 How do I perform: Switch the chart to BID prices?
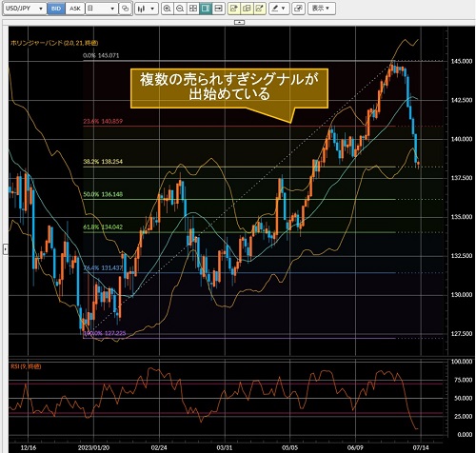coord(56,9)
